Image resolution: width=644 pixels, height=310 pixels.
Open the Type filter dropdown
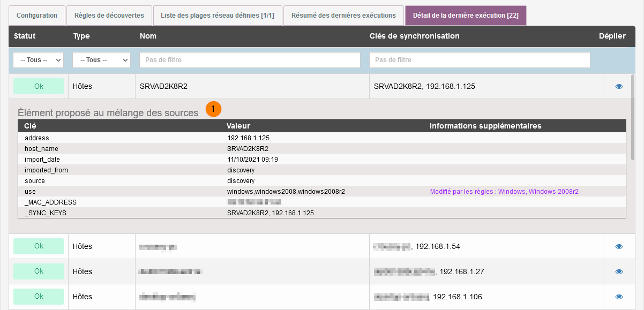tap(101, 60)
